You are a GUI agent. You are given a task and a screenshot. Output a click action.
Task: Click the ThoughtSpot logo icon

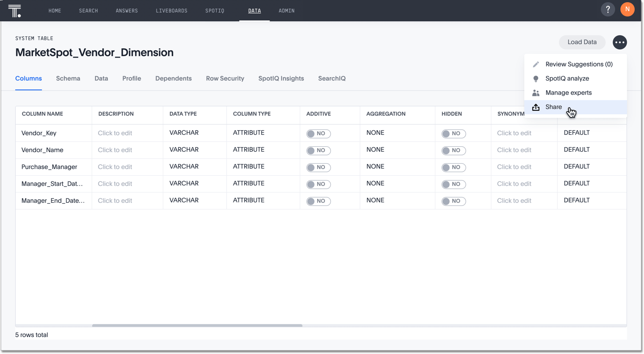15,11
